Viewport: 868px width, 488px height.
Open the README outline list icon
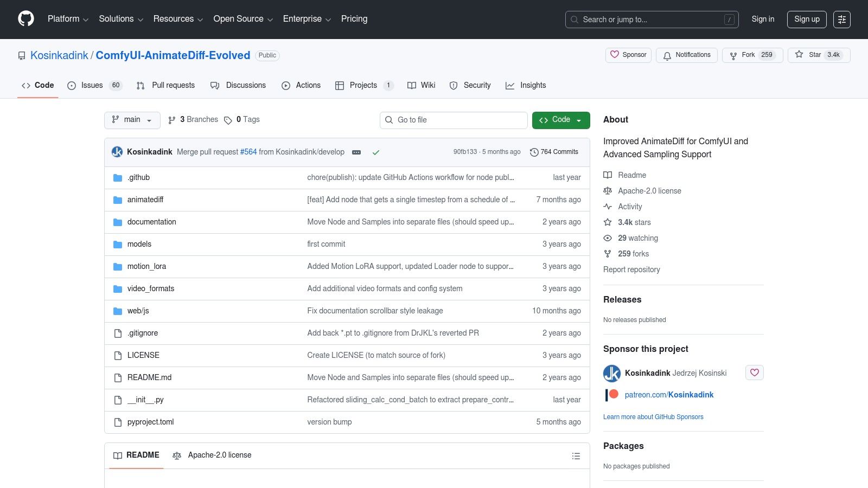pyautogui.click(x=576, y=456)
